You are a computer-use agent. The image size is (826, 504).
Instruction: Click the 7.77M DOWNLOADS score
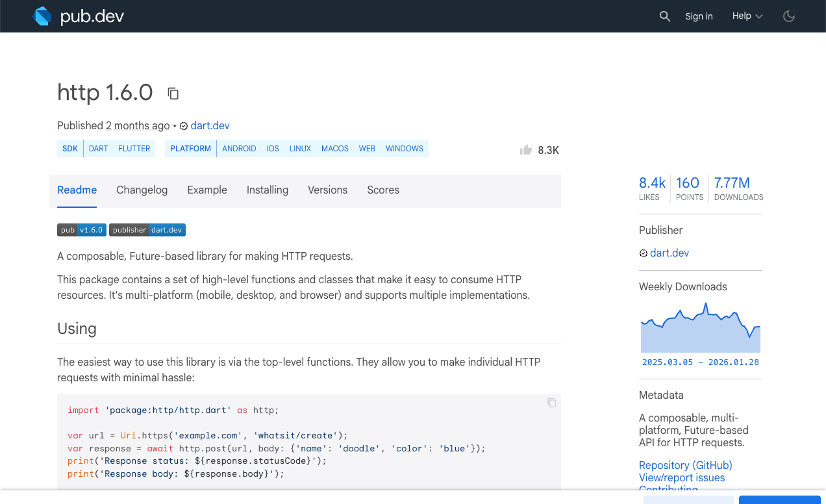(738, 188)
